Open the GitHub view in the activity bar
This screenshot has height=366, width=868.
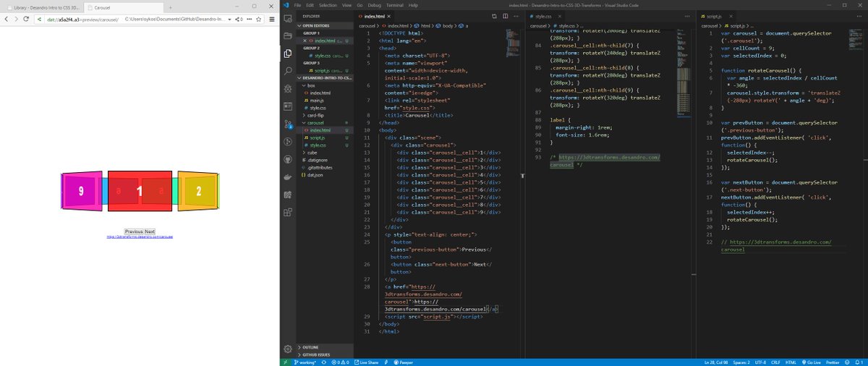tap(288, 158)
